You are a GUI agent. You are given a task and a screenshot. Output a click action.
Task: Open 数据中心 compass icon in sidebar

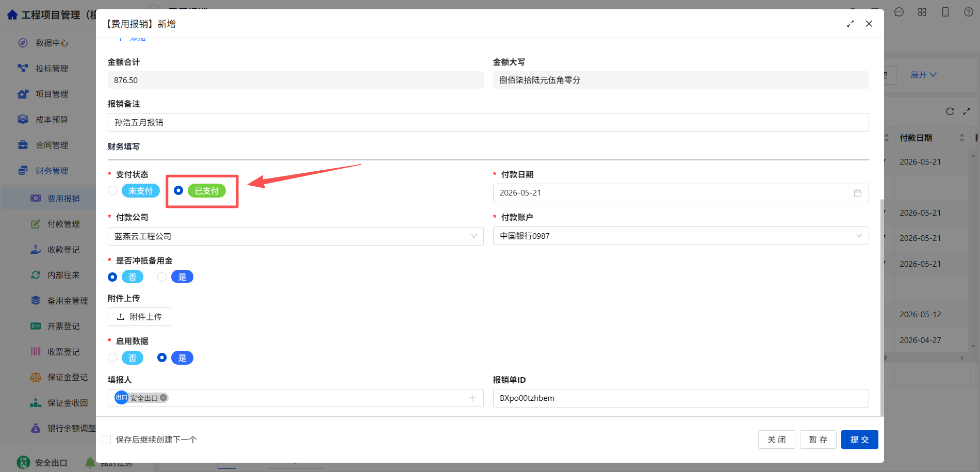click(x=23, y=43)
